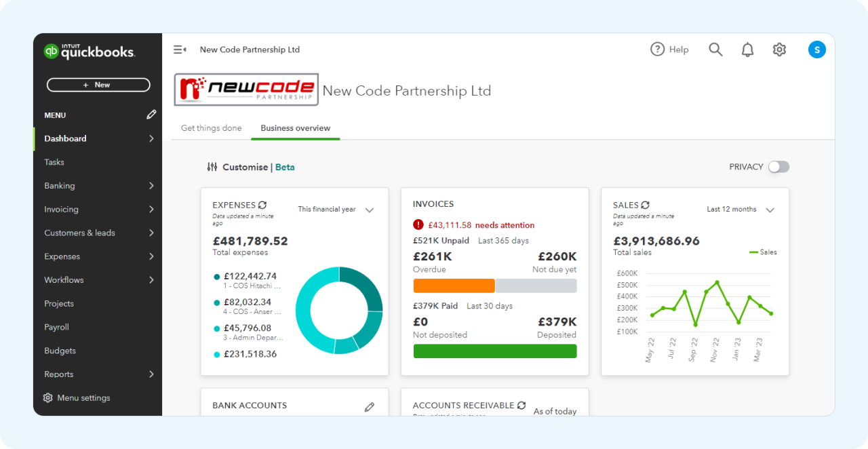Viewport: 868px width, 449px height.
Task: Open the search magnifier icon
Action: click(715, 50)
